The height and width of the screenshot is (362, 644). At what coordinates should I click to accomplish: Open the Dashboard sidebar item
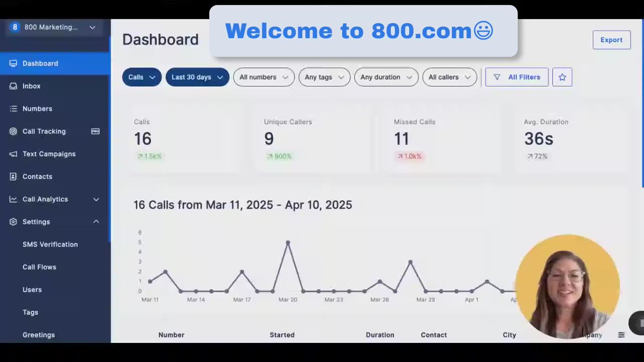click(x=55, y=63)
